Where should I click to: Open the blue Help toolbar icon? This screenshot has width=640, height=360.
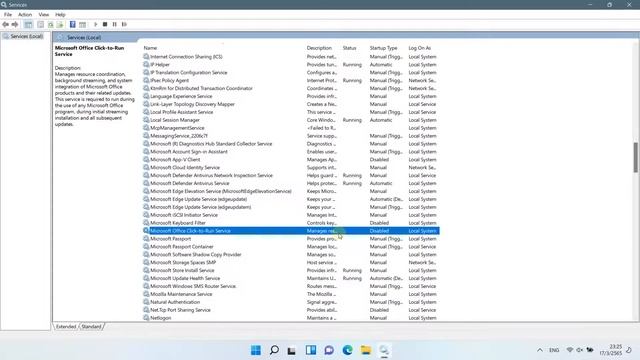[73, 24]
